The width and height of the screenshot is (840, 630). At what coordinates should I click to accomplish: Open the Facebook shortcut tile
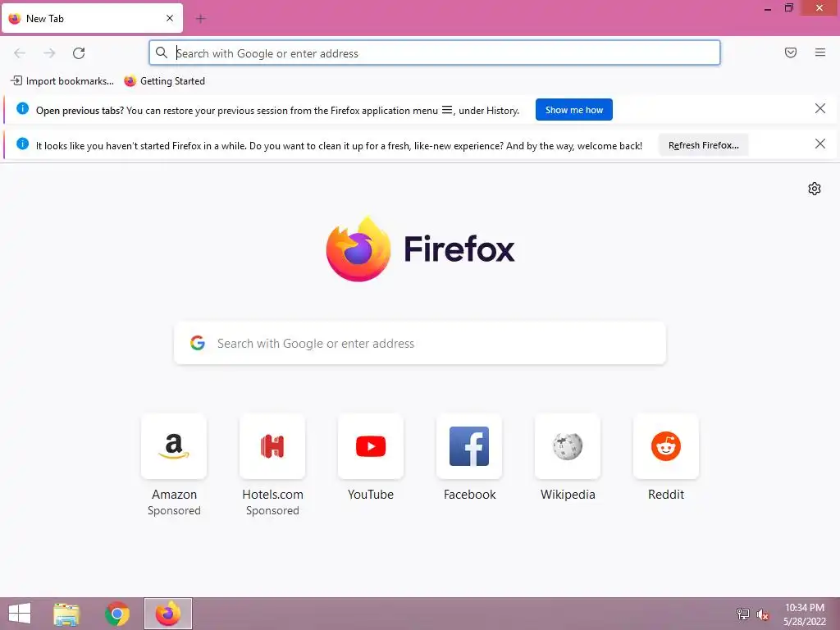tap(469, 446)
